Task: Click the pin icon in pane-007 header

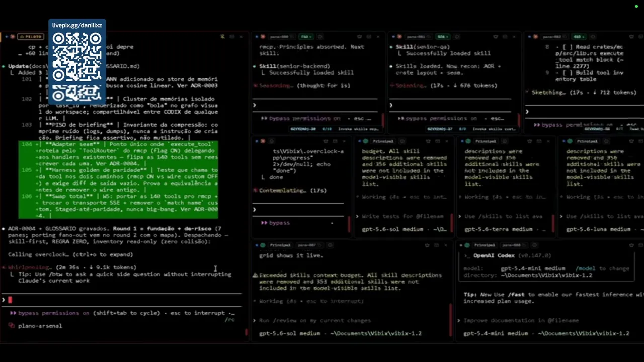Action: pyautogui.click(x=427, y=245)
